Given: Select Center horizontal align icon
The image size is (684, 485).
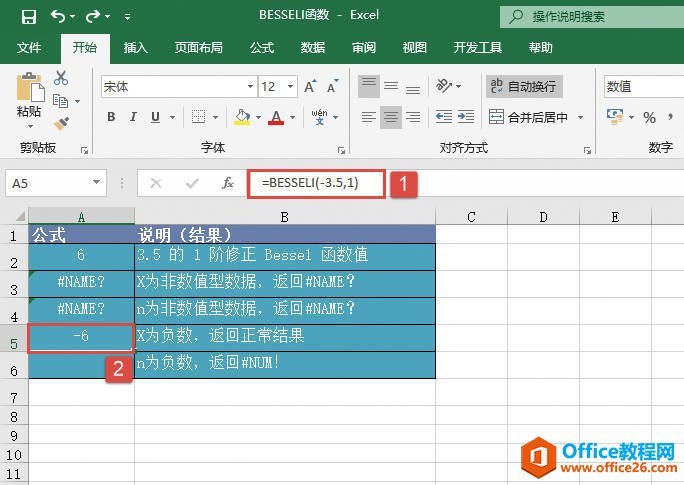Looking at the screenshot, I should click(x=391, y=117).
